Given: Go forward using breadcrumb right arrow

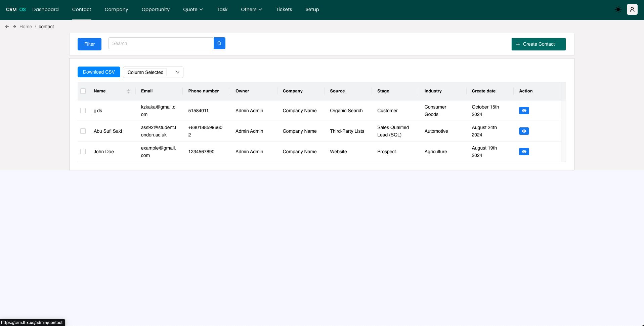Looking at the screenshot, I should [x=14, y=27].
